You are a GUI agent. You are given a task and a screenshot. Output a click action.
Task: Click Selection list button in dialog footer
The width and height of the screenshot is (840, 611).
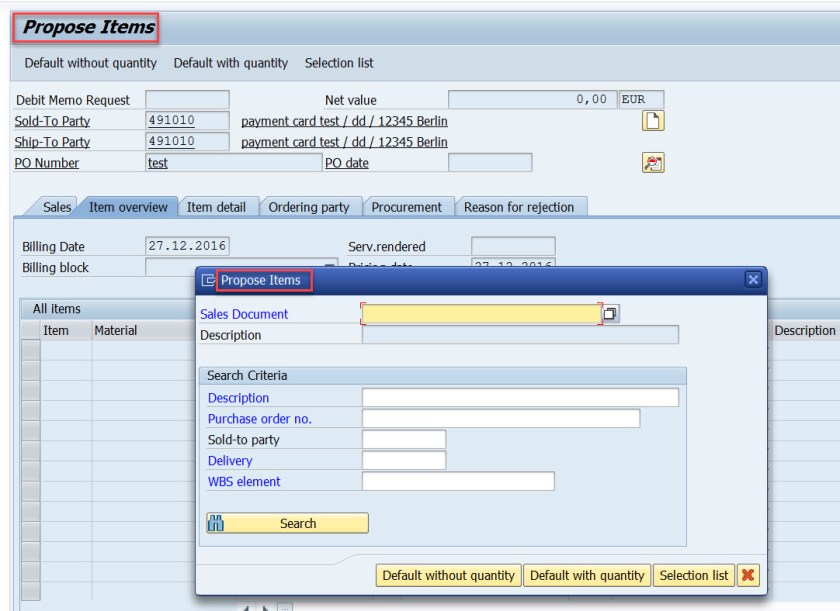(694, 576)
